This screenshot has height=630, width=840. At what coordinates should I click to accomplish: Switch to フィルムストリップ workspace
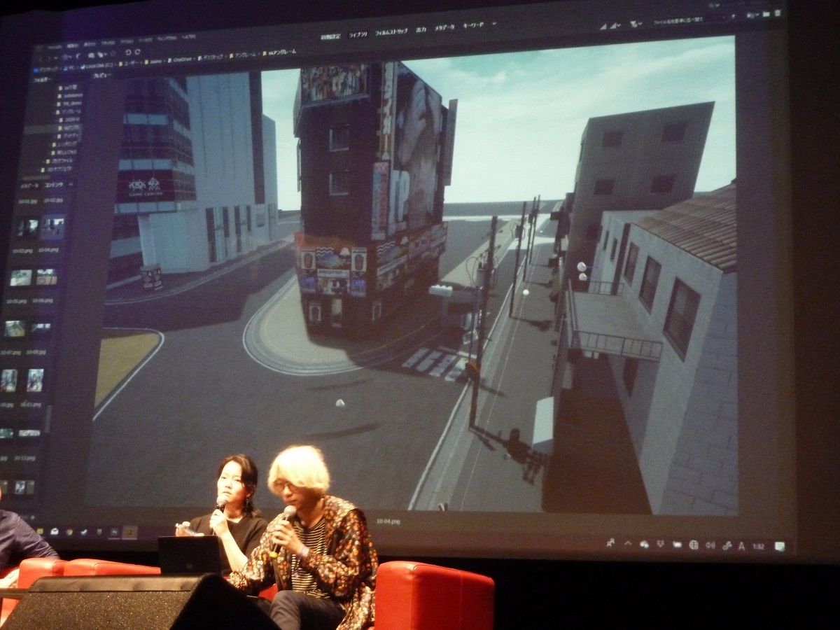point(391,31)
